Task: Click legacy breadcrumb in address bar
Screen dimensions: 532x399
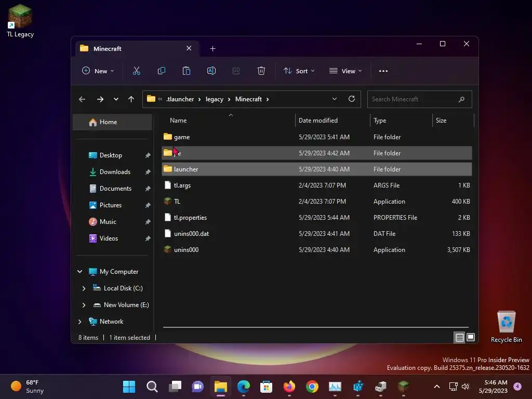Action: 215,99
